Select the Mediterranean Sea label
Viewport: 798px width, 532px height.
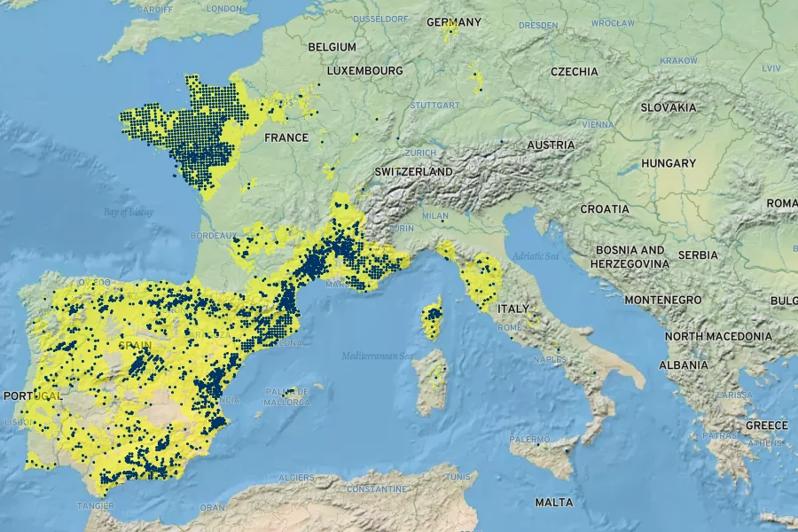[x=378, y=356]
